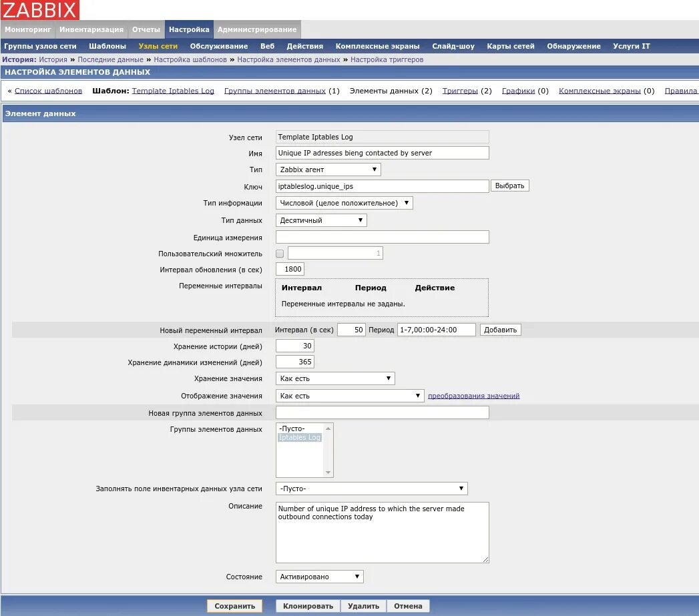
Task: Click the Удалить button
Action: pyautogui.click(x=364, y=606)
